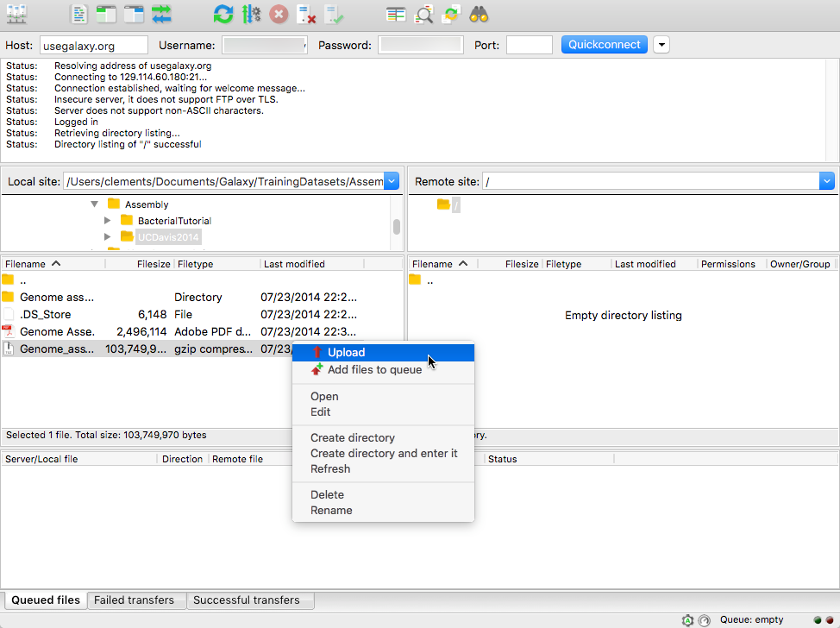Toggle message log display icon
Screen dimensions: 840x628
pos(78,15)
